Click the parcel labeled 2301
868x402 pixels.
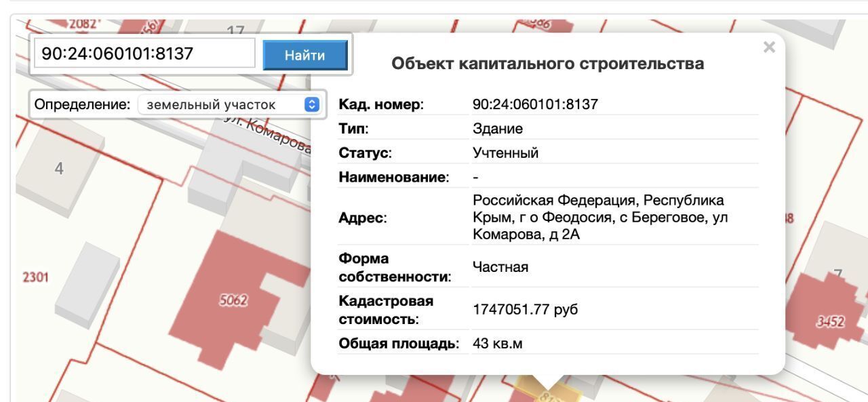(x=35, y=277)
